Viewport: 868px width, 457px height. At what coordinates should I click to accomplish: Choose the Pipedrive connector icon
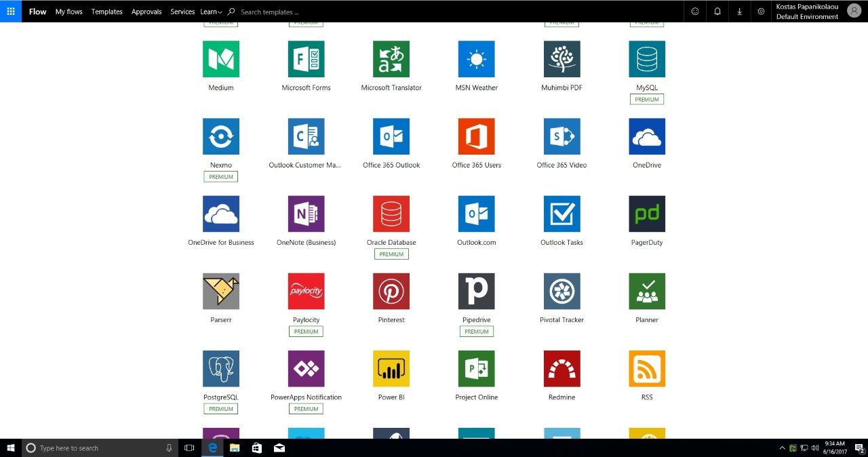click(x=477, y=291)
